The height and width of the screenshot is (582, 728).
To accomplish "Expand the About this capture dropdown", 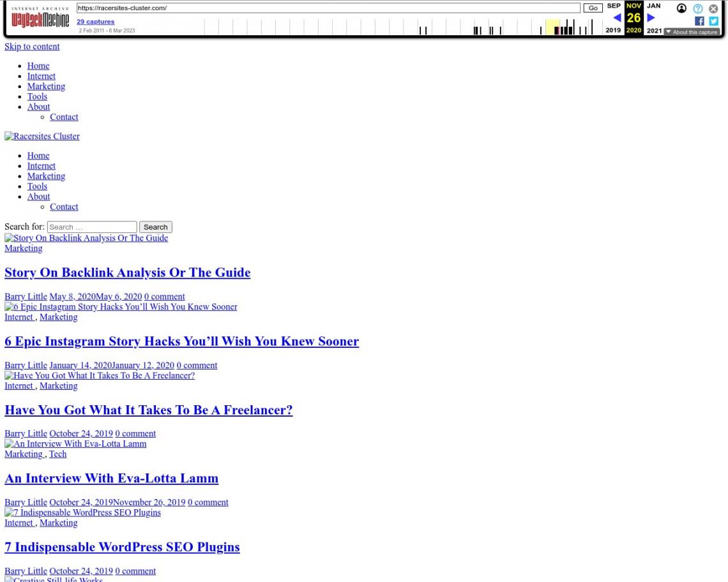I will (692, 32).
